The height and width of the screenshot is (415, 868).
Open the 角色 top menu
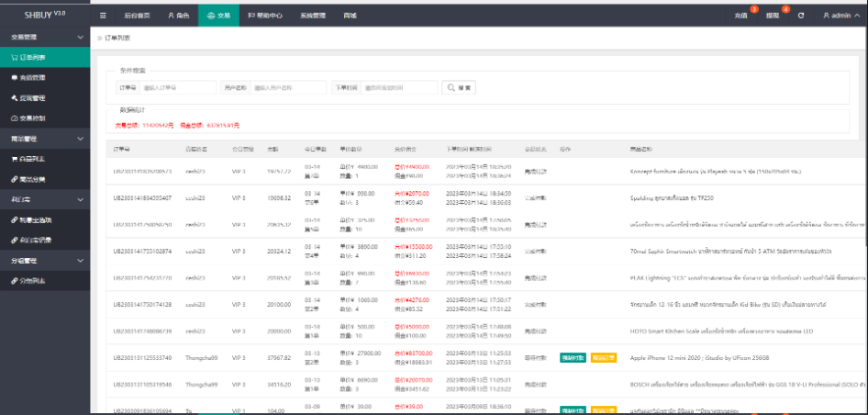[x=178, y=16]
